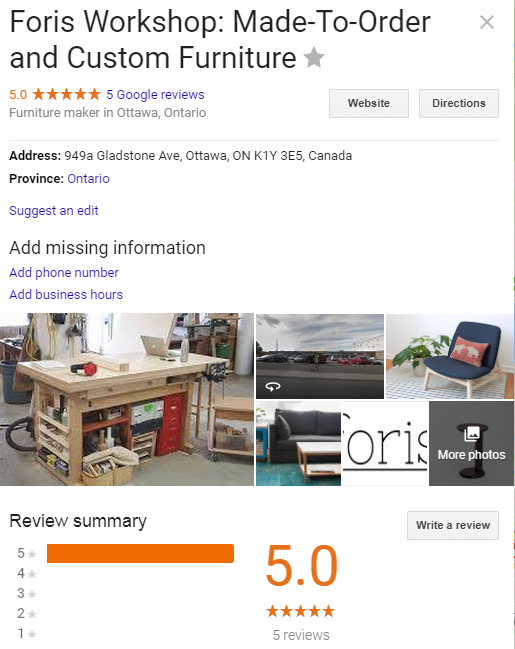
Task: Open the Ontario province link
Action: point(88,178)
